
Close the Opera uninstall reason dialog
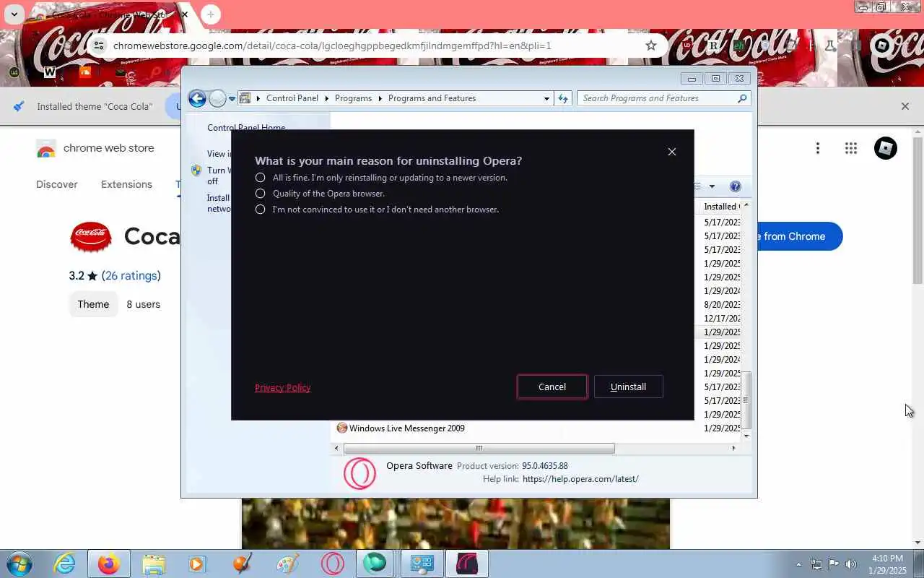[672, 152]
